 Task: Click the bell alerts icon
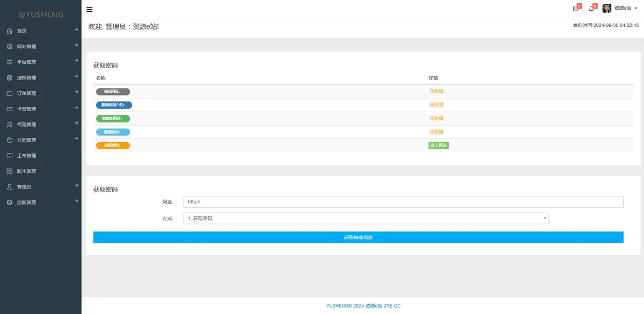pos(591,9)
